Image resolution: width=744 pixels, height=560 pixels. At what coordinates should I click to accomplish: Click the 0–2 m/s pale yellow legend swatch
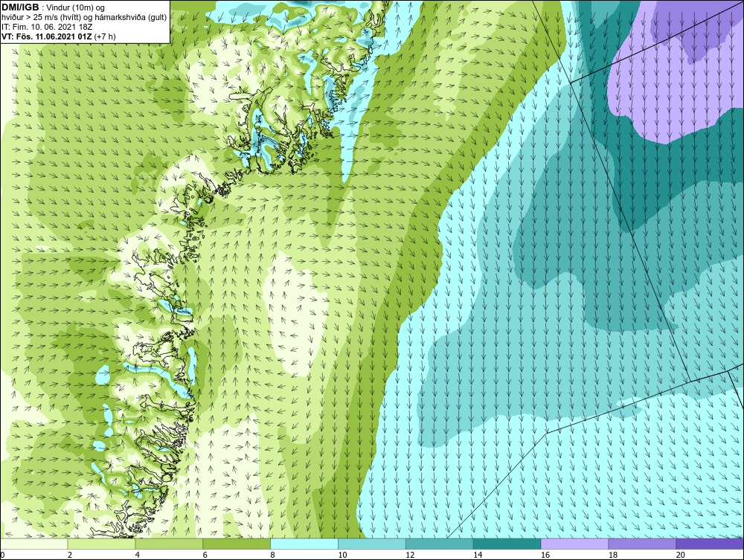tap(34, 544)
